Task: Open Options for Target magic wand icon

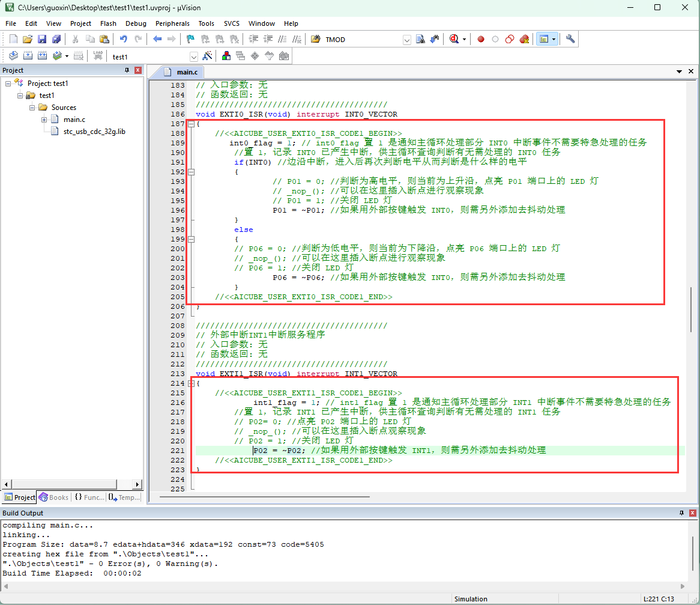Action: click(x=208, y=56)
